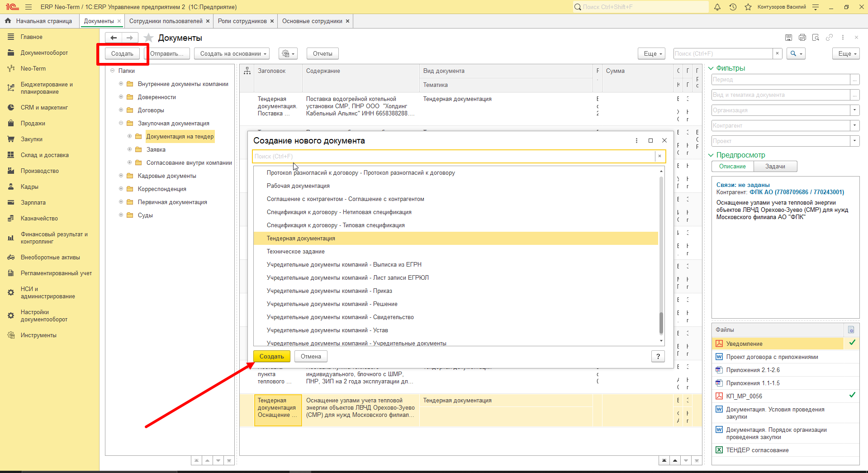Open the gear settings dropdown button
The width and height of the screenshot is (868, 473).
288,53
